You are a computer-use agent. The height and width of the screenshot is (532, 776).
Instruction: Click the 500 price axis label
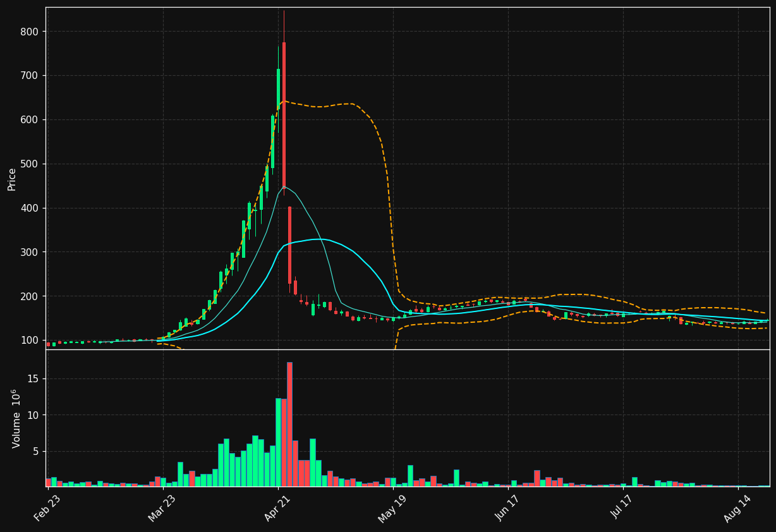30,164
